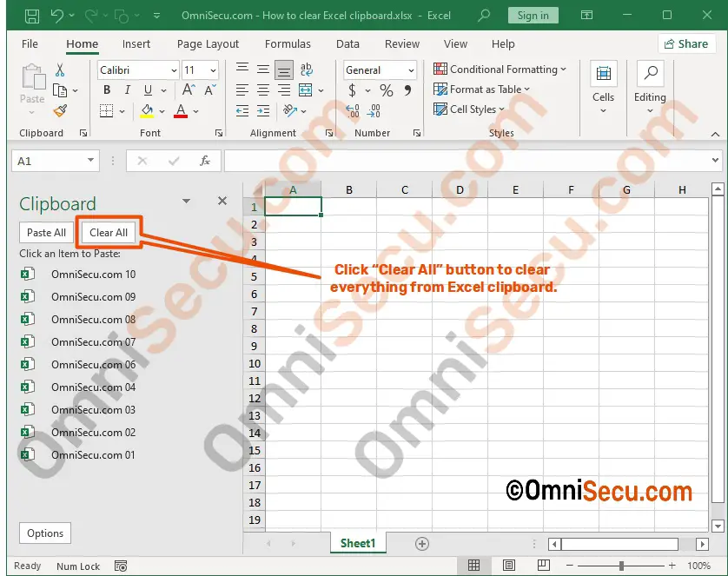Add new sheet plus icon
728x576 pixels.
pos(422,544)
